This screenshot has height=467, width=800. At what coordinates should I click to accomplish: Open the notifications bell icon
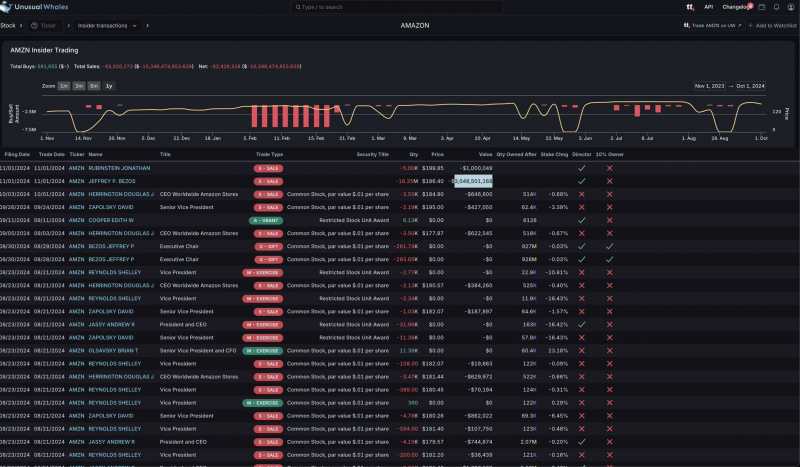pyautogui.click(x=776, y=7)
